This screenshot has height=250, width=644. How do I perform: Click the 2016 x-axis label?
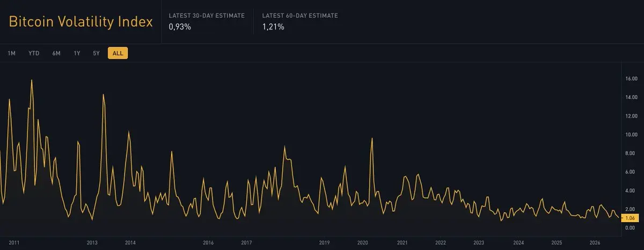coord(208,242)
